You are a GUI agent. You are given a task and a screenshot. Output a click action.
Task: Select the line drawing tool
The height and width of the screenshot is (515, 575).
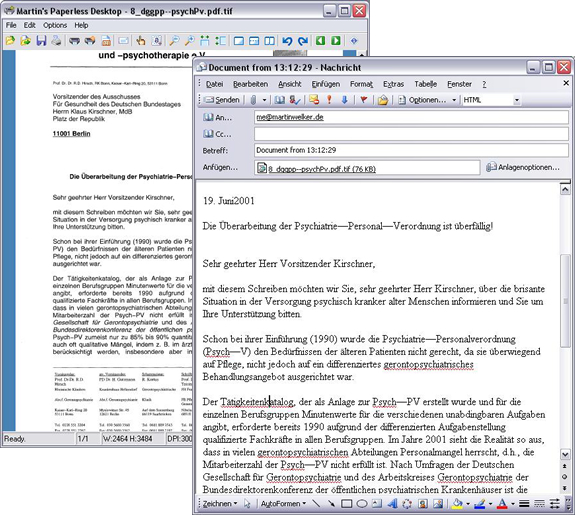(316, 504)
